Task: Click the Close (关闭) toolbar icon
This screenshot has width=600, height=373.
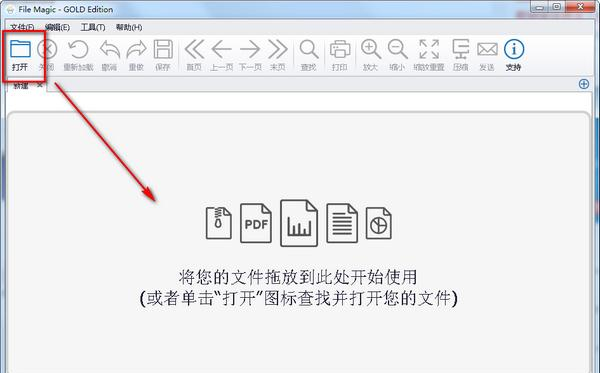Action: (x=47, y=49)
